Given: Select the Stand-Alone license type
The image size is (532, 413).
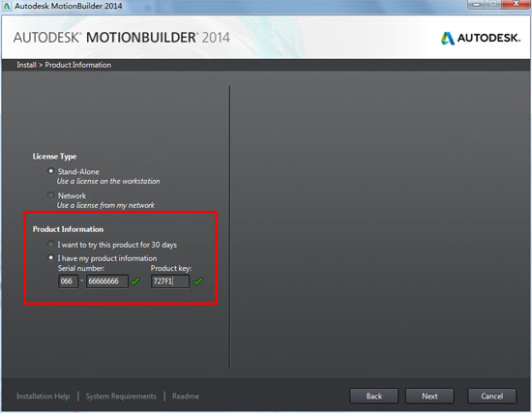Looking at the screenshot, I should [x=51, y=171].
